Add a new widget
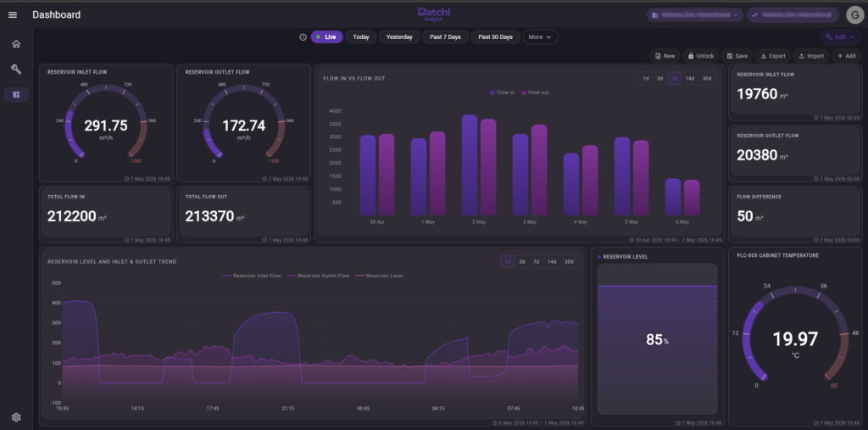The width and height of the screenshot is (868, 430). (847, 56)
